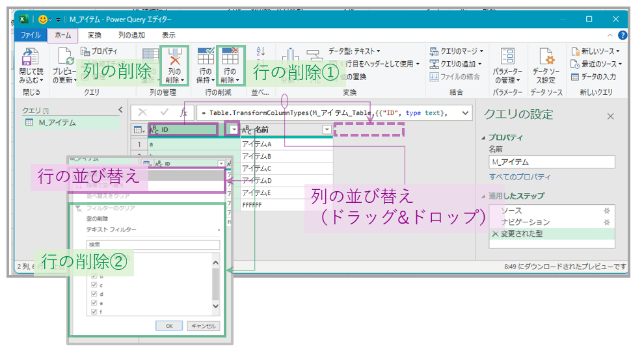Open the Power Query help icon
Image resolution: width=644 pixels, height=357 pixels.
(x=623, y=35)
